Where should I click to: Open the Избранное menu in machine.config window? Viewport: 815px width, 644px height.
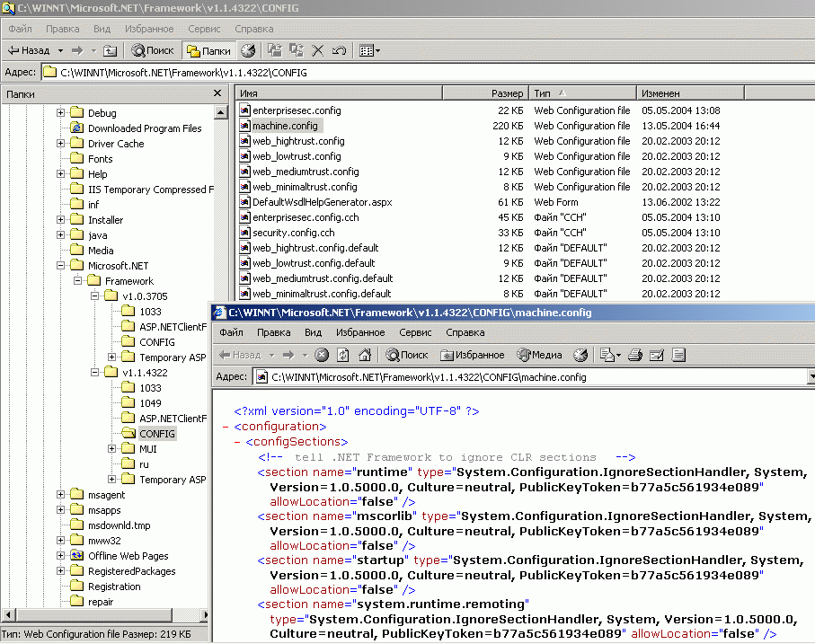pos(360,332)
